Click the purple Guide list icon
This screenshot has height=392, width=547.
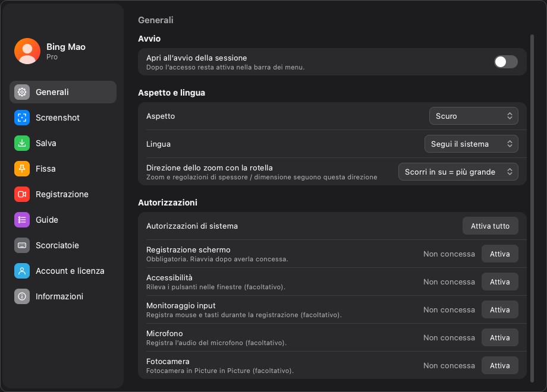click(22, 220)
